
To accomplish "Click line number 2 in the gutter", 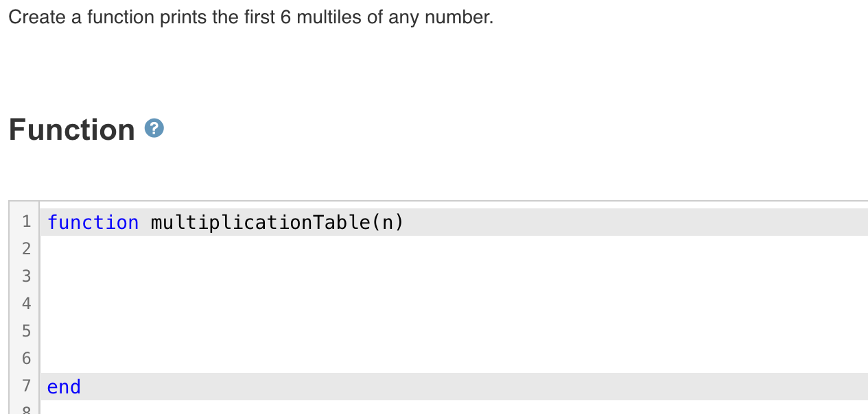I will (x=26, y=248).
